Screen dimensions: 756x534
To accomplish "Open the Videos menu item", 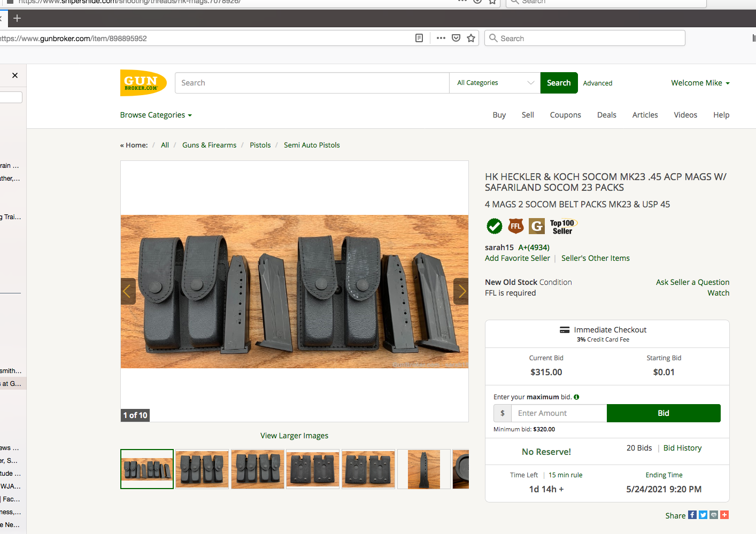I will coord(685,115).
